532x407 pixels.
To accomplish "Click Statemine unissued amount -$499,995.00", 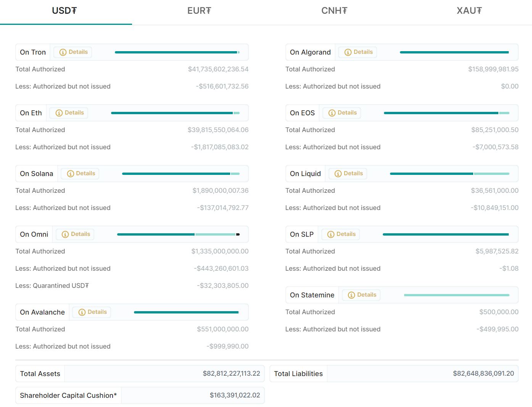I will click(497, 329).
